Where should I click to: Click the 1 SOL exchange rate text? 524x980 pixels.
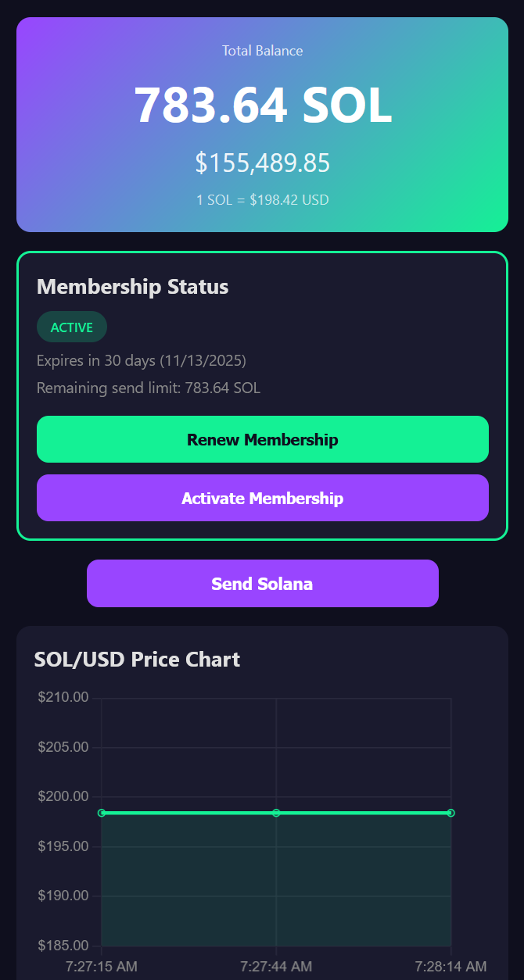tap(262, 199)
